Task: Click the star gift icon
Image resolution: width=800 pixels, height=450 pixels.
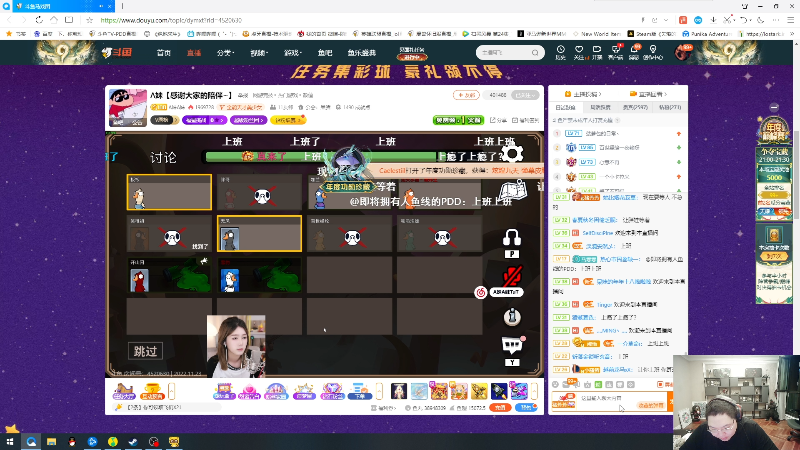Action: 304,391
